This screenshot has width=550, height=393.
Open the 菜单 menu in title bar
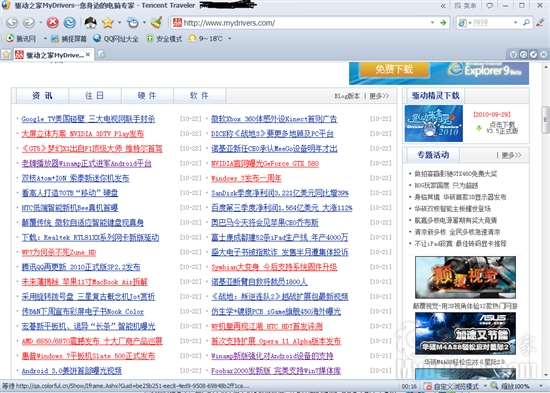[466, 6]
